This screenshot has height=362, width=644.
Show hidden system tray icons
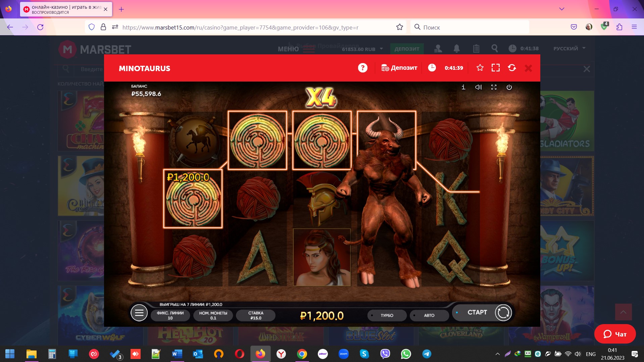[497, 354]
